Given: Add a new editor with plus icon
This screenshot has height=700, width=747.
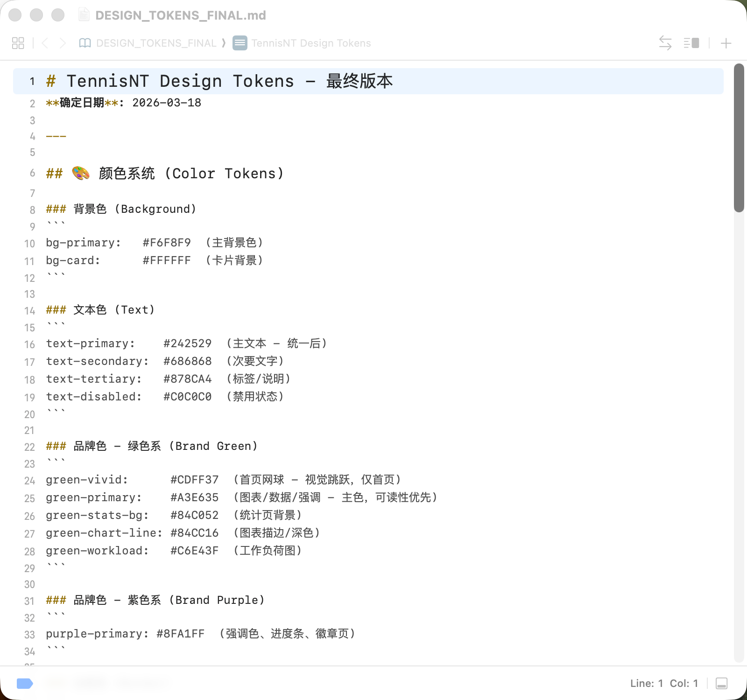Looking at the screenshot, I should tap(726, 43).
